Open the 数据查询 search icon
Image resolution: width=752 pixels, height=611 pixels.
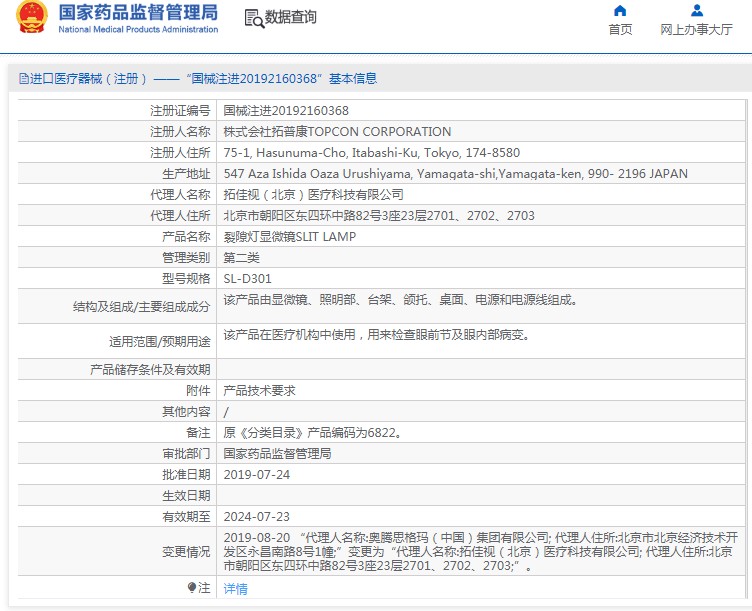point(254,18)
